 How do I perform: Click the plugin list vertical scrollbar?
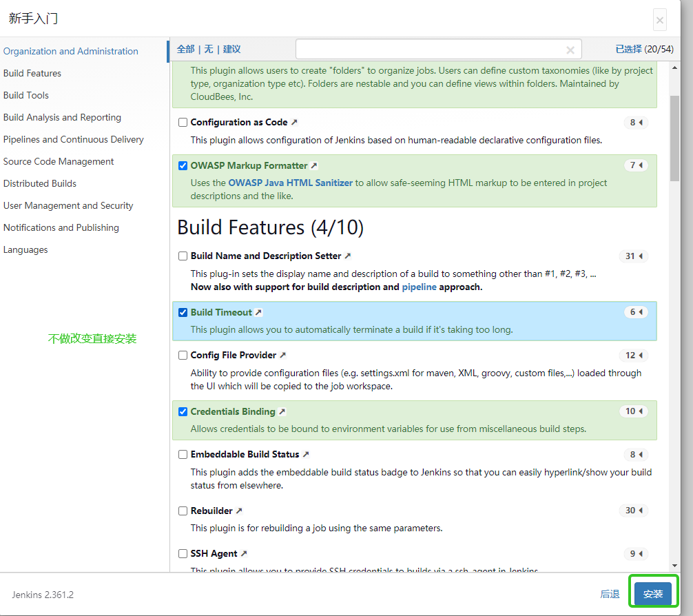click(x=674, y=138)
